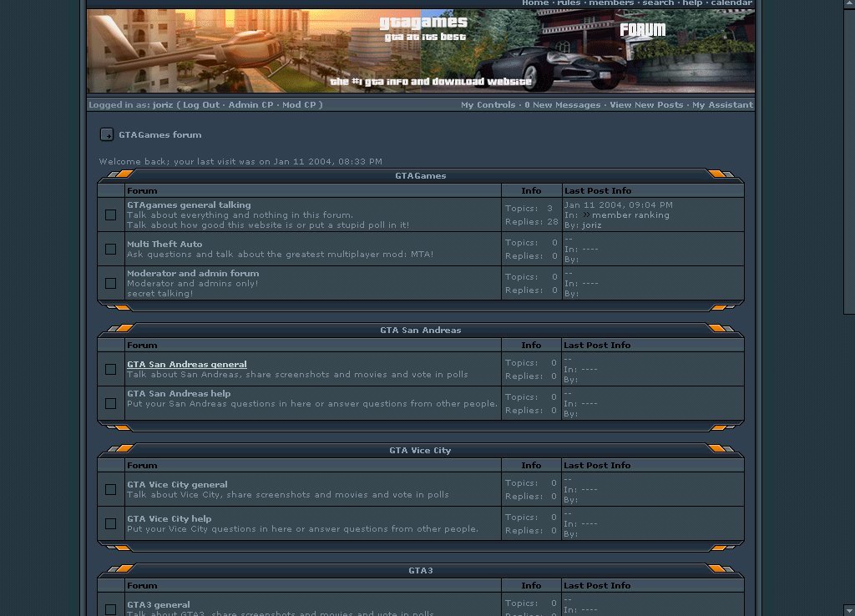Open the Home link in the top navigation

(535, 3)
